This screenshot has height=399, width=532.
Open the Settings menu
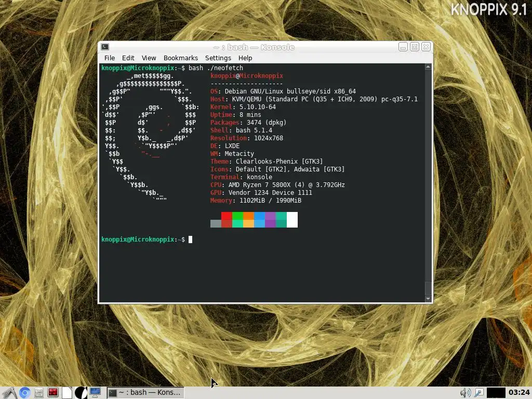coord(218,58)
